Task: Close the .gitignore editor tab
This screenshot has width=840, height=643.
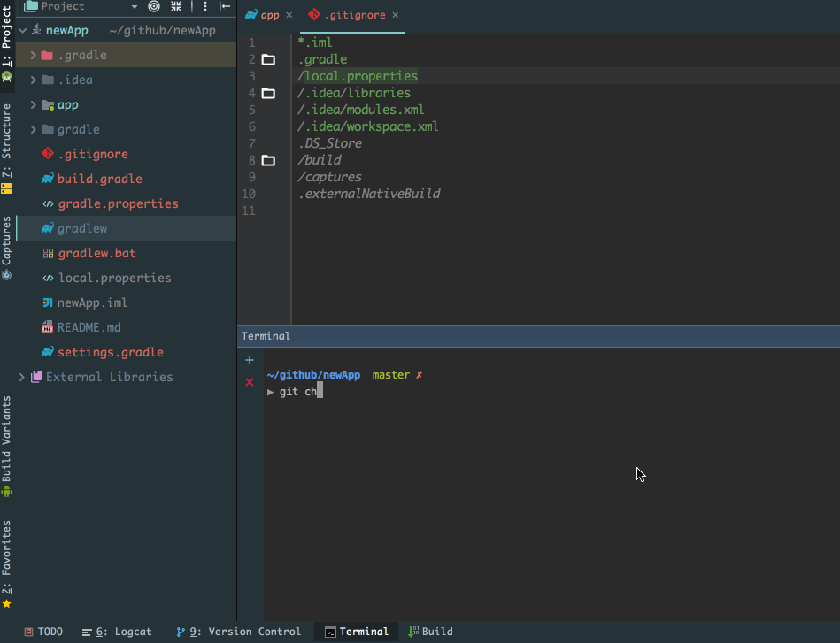Action: (395, 15)
